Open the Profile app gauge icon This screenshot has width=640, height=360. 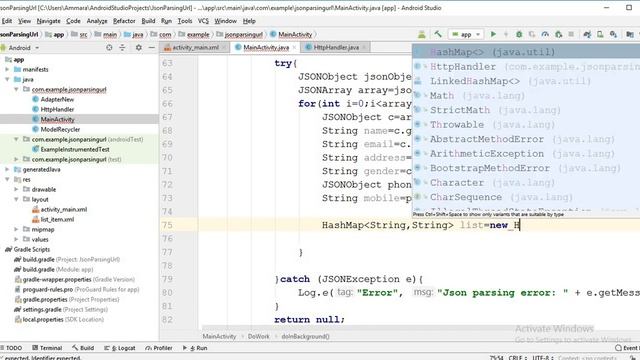[x=545, y=34]
